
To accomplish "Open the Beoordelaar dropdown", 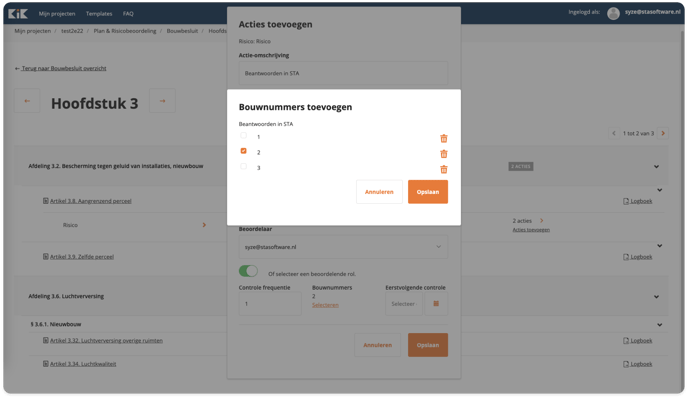I will click(x=343, y=247).
